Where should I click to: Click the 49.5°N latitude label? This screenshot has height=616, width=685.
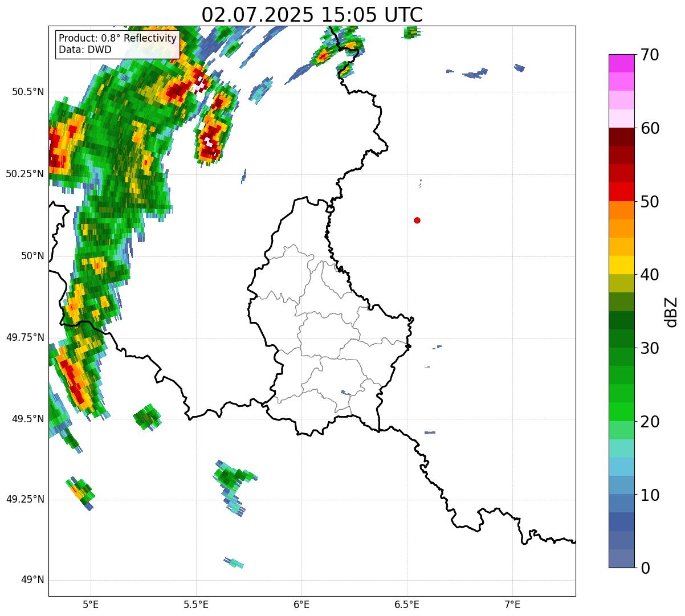[28, 419]
